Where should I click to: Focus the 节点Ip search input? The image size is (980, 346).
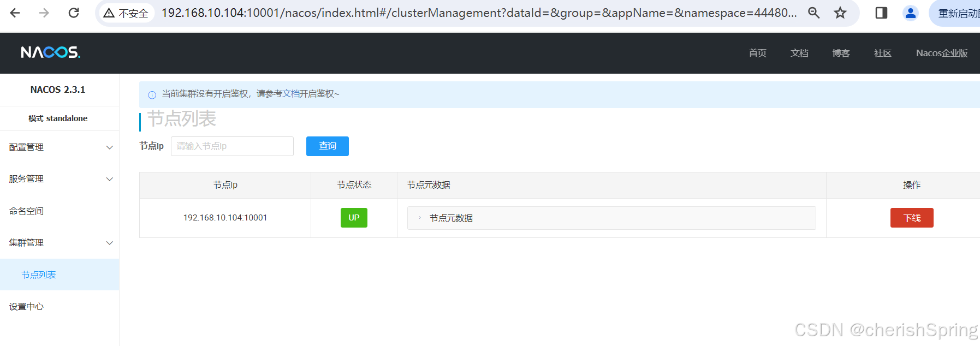(x=232, y=146)
